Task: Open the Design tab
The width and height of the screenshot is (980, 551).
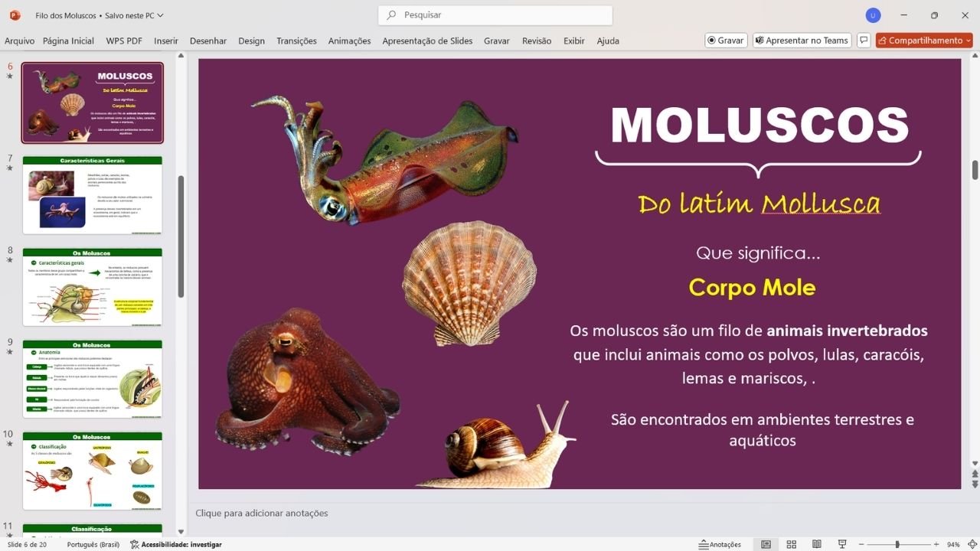Action: click(251, 41)
